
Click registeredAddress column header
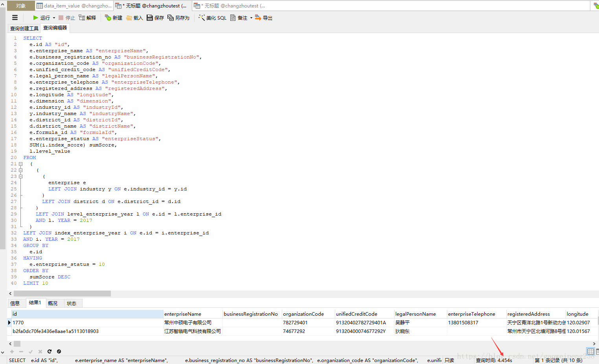(x=536, y=314)
